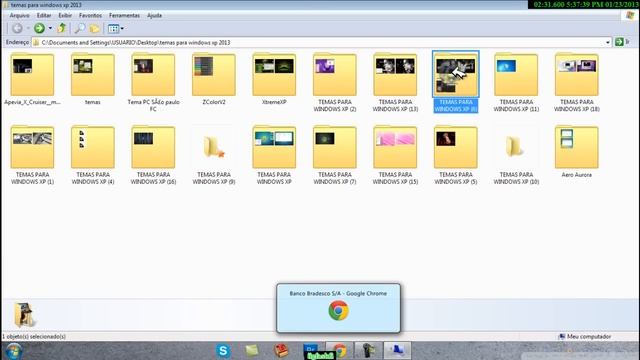
Task: Expand the address bar dropdown list
Action: (x=608, y=42)
